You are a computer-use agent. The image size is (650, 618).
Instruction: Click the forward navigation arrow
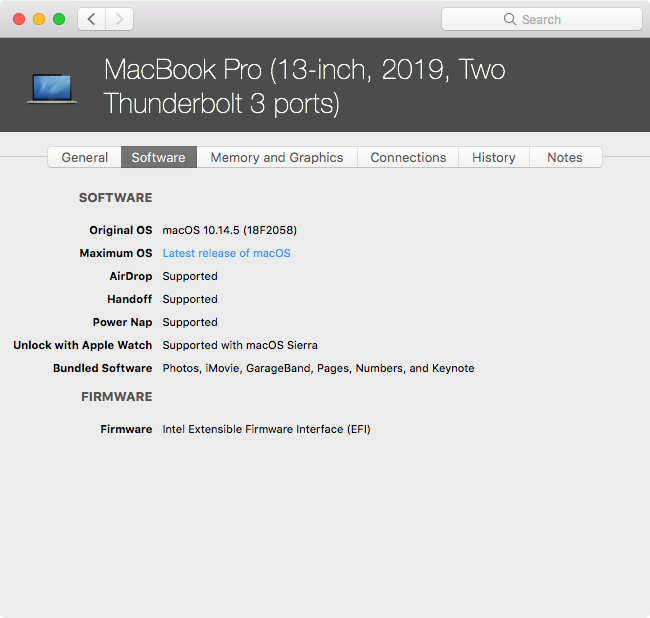tap(119, 19)
